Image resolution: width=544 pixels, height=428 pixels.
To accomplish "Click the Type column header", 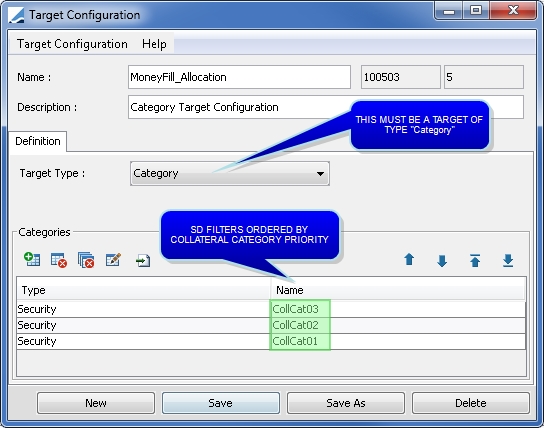I will tap(143, 290).
